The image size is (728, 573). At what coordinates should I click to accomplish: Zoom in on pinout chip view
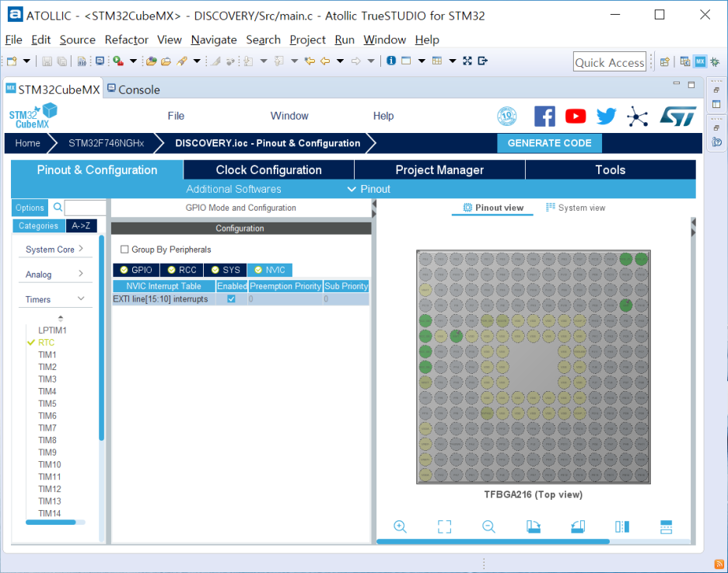[400, 526]
